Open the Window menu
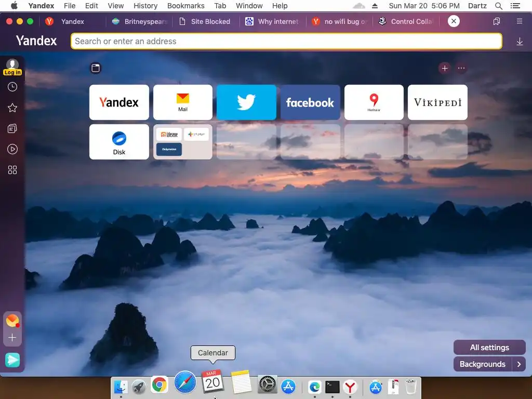The width and height of the screenshot is (532, 399). pyautogui.click(x=249, y=6)
